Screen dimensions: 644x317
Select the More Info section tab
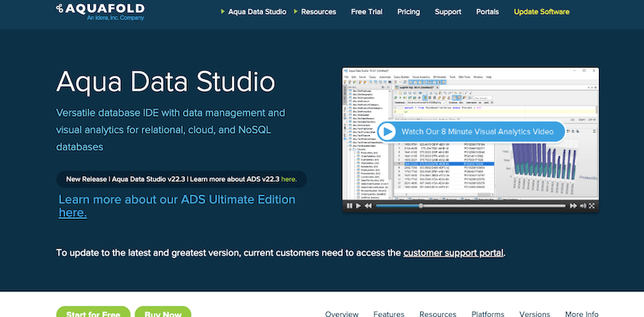click(x=581, y=314)
